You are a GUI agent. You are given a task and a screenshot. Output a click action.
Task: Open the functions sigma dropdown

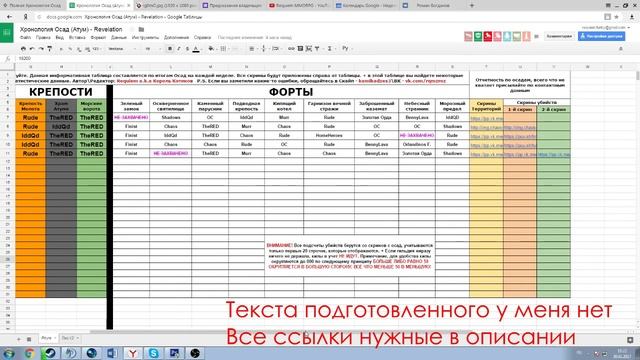point(331,49)
